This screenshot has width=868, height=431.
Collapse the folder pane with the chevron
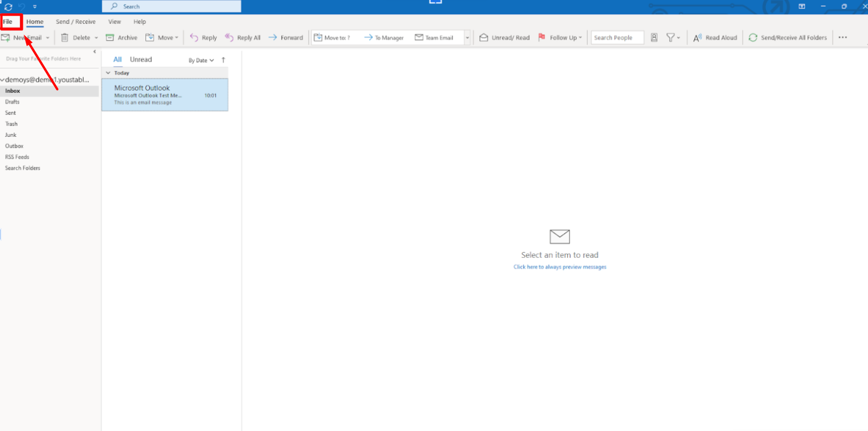(95, 52)
